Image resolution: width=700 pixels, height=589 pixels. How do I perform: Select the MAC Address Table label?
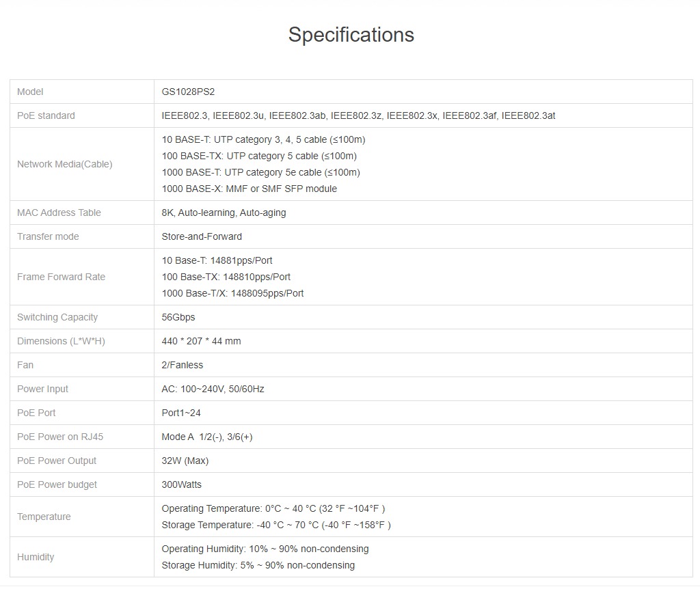pyautogui.click(x=59, y=213)
